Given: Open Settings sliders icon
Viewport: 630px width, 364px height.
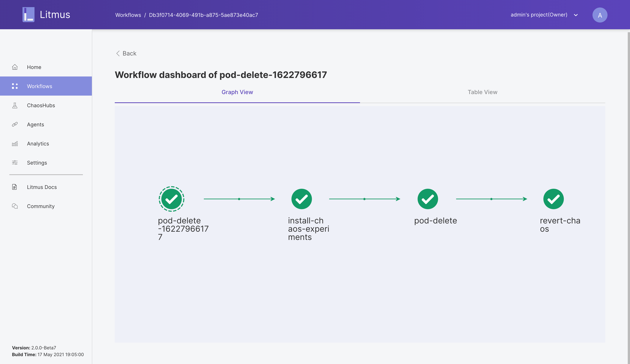Looking at the screenshot, I should [x=15, y=163].
